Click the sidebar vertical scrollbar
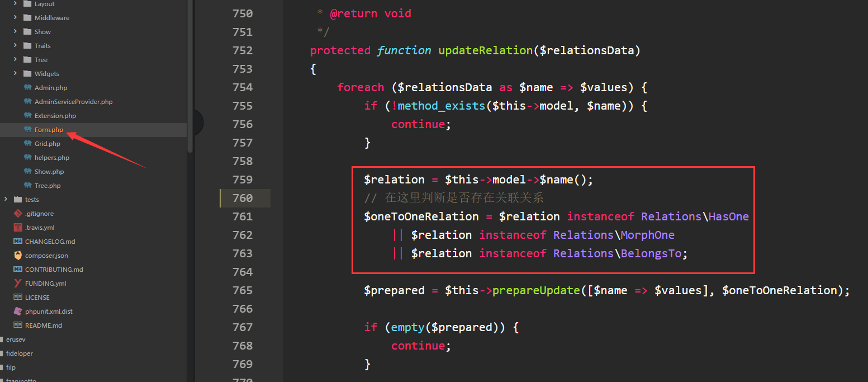The height and width of the screenshot is (382, 868). (x=190, y=76)
